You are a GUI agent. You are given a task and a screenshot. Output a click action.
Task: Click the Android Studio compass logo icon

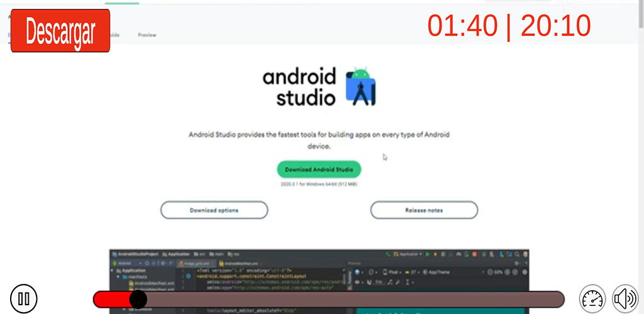(360, 87)
